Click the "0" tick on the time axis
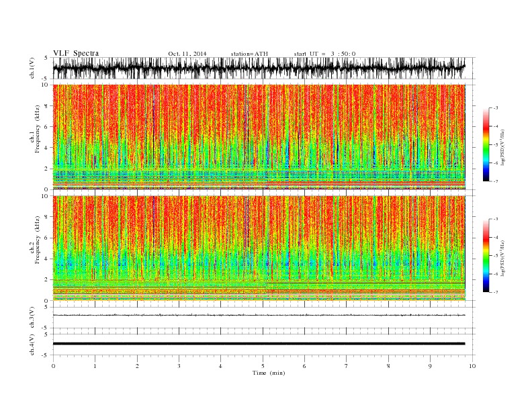Image resolution: width=532 pixels, height=411 pixels. [x=53, y=366]
